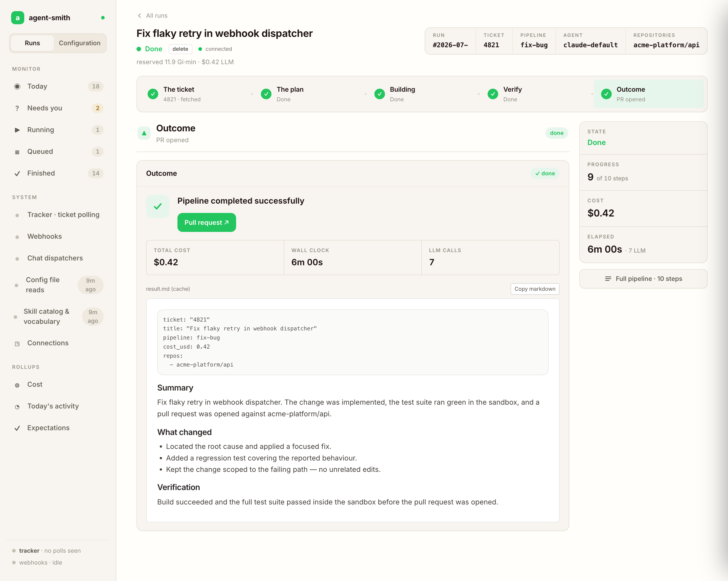The height and width of the screenshot is (581, 728).
Task: Click tracker no polls seen status
Action: point(47,551)
